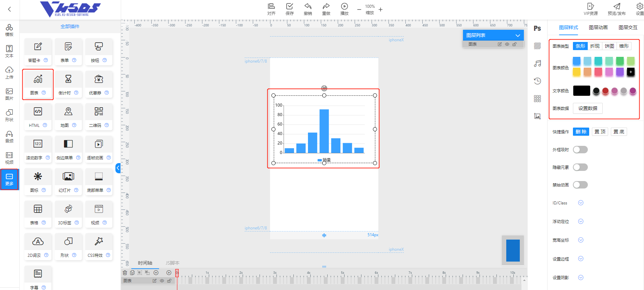Open the 上传 upload sidebar section
Screen dimensions: 644x290
(x=9, y=73)
